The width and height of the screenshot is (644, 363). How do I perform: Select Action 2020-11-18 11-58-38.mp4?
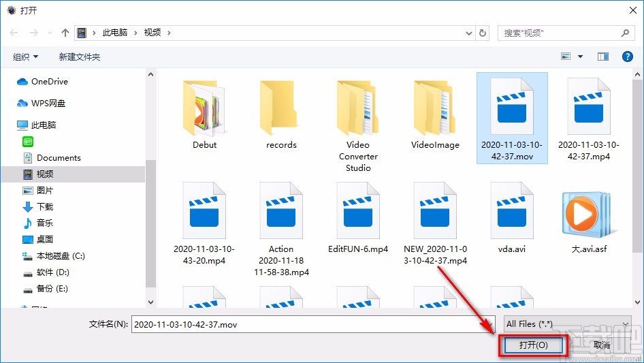pos(281,229)
